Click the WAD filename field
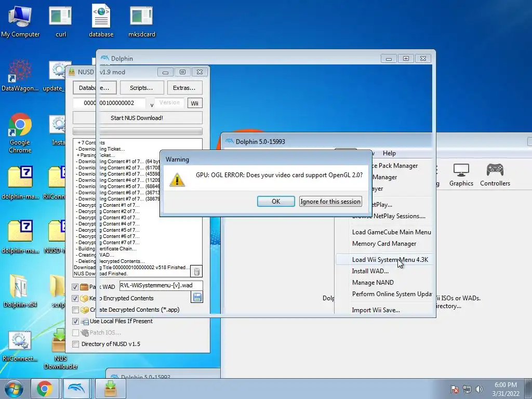532x399 pixels. coord(161,285)
